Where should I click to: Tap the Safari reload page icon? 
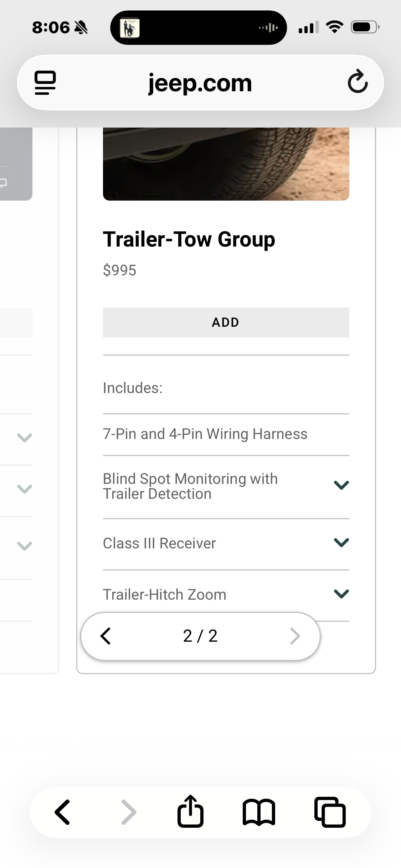[x=358, y=82]
